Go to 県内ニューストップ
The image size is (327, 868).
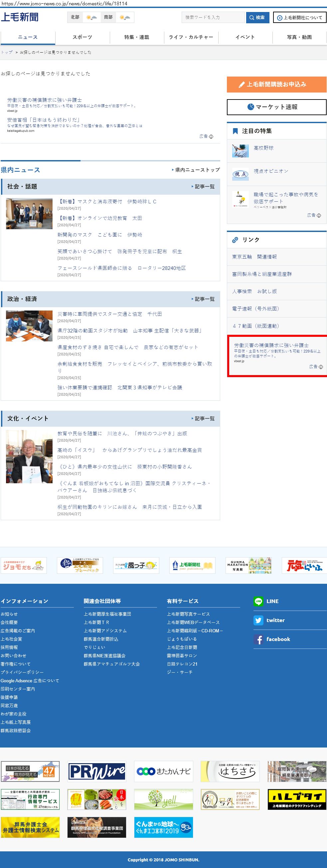pos(196,170)
